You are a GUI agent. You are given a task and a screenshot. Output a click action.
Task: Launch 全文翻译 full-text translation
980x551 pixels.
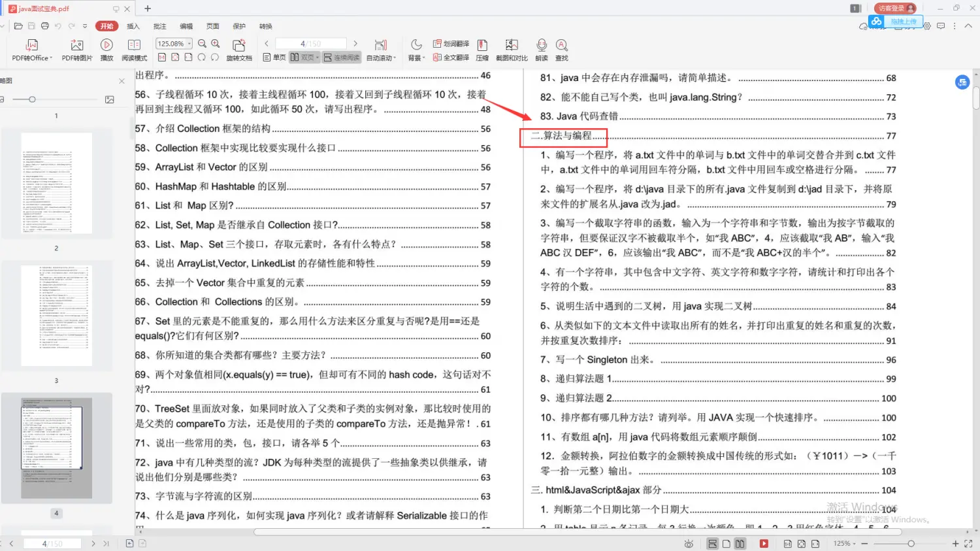click(451, 57)
